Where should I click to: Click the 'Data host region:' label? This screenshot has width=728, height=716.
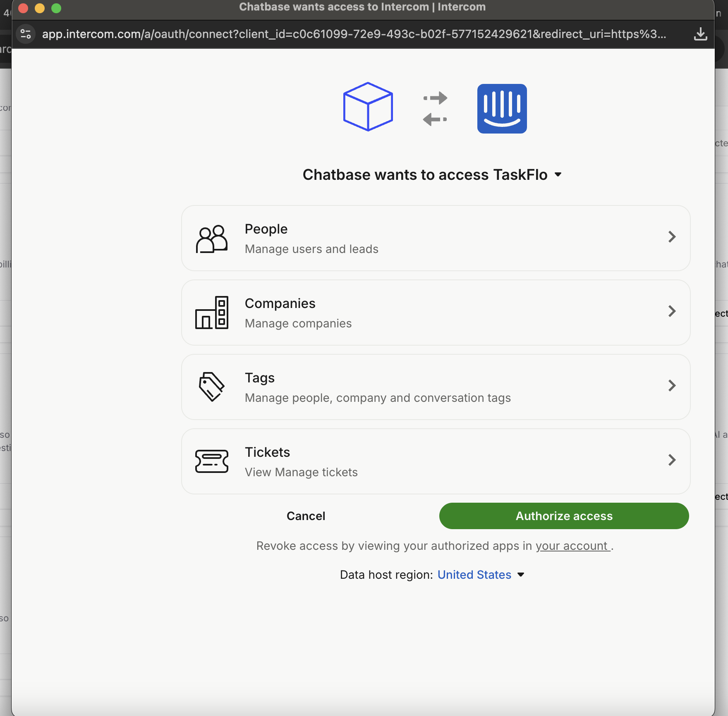pyautogui.click(x=386, y=575)
